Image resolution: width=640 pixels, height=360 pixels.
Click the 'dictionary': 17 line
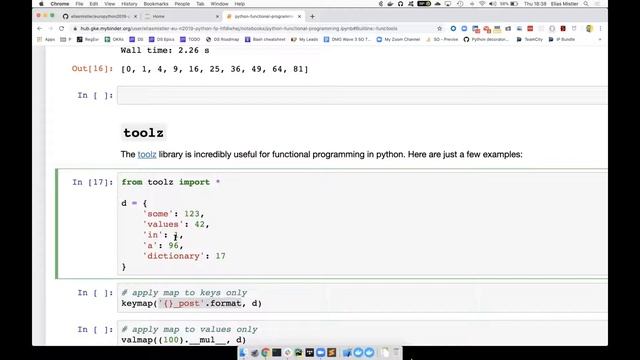pos(184,256)
